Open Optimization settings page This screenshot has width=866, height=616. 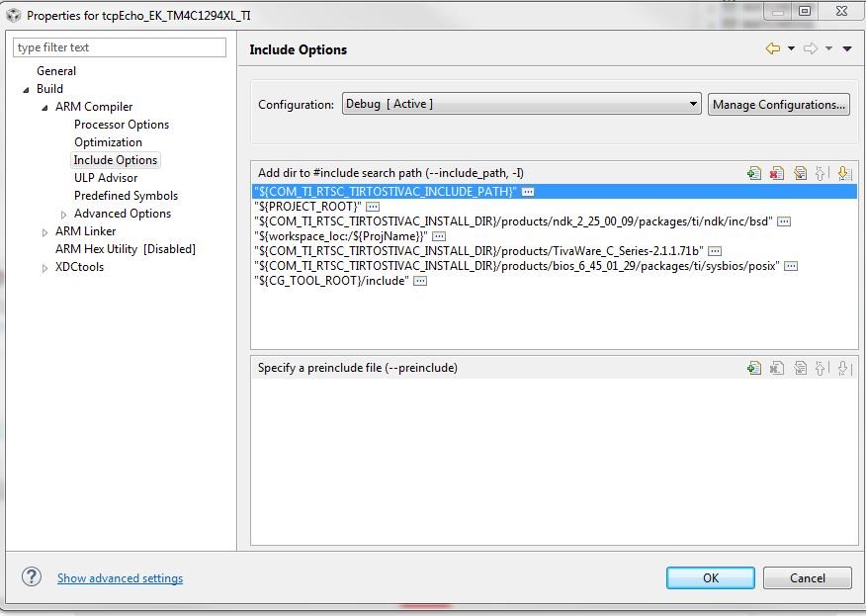click(109, 142)
